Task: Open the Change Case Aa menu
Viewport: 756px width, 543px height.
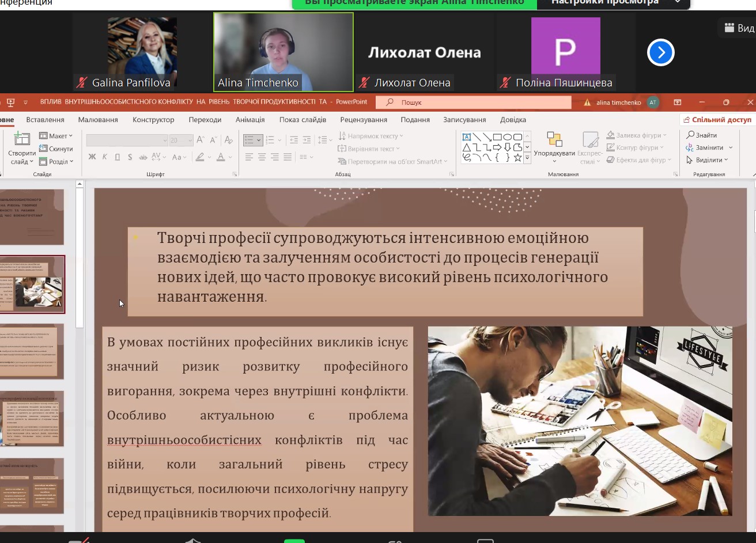Action: [x=179, y=157]
